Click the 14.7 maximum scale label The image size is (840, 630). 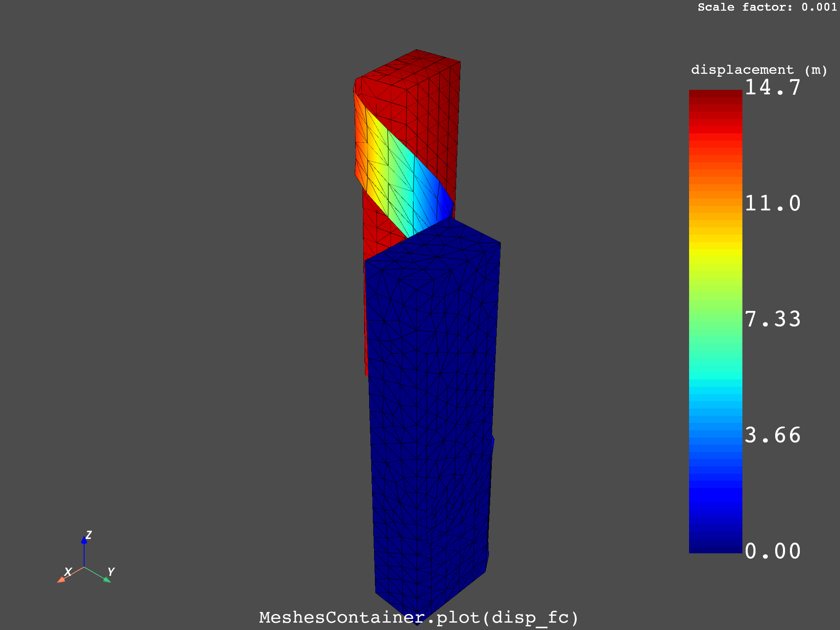[772, 87]
